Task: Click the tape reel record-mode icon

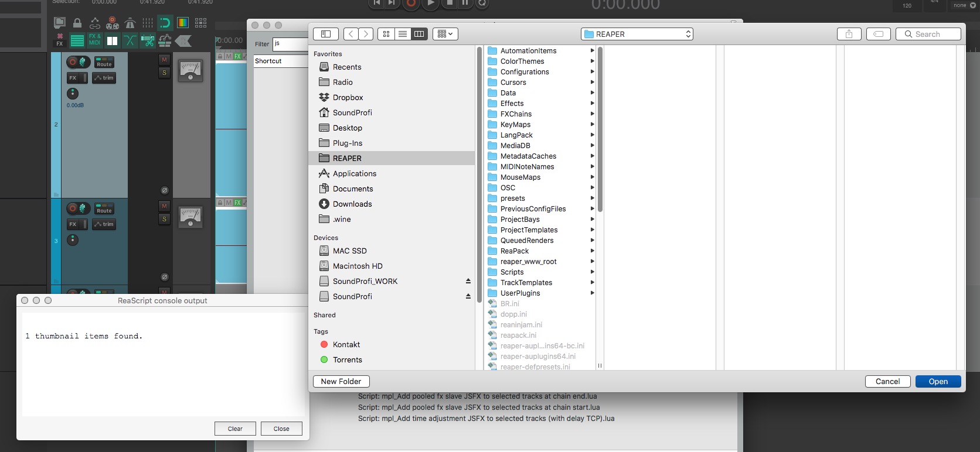Action: point(113,23)
